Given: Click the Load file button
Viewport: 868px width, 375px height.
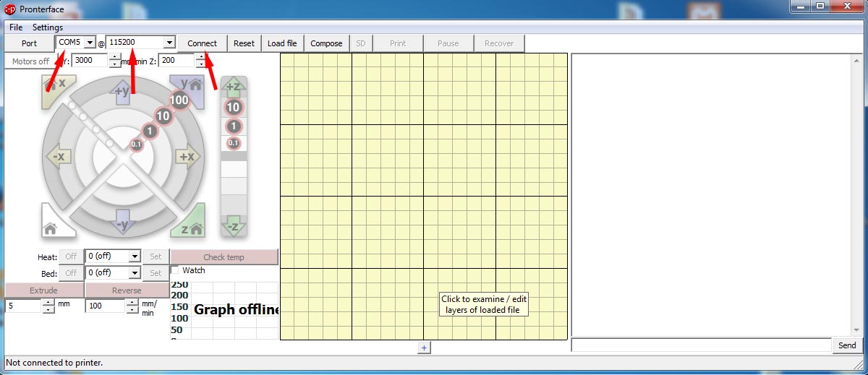Looking at the screenshot, I should (282, 43).
